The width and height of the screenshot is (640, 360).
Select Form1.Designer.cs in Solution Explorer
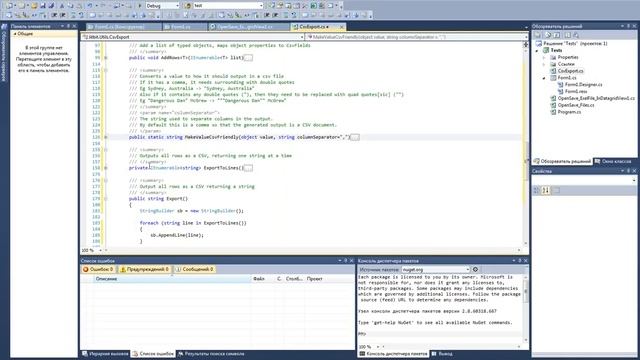coord(583,84)
